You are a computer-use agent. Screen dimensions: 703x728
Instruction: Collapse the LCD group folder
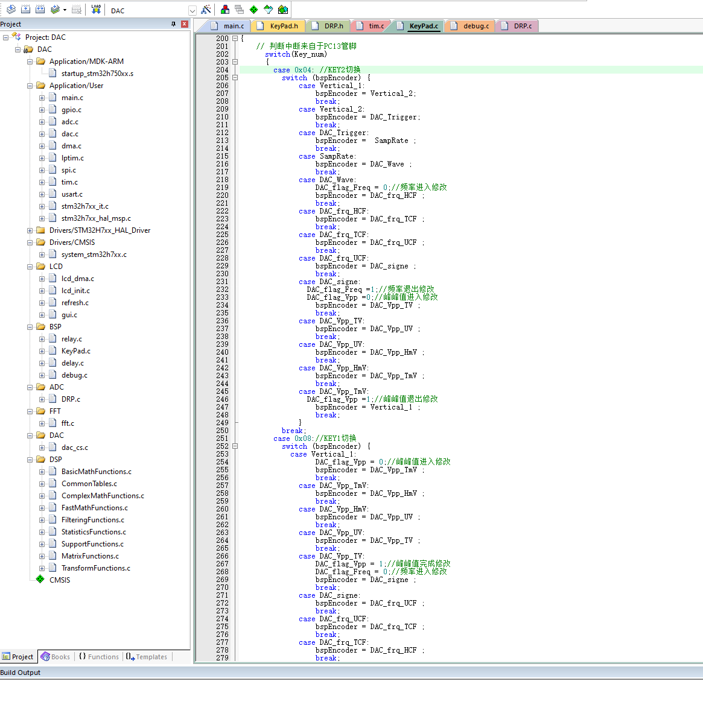(30, 267)
